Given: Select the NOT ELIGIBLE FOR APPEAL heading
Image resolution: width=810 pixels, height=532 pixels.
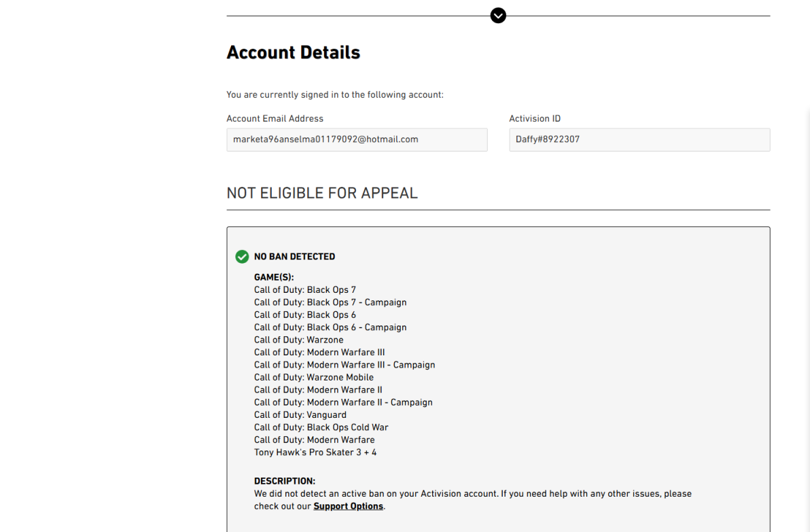Looking at the screenshot, I should click(322, 193).
